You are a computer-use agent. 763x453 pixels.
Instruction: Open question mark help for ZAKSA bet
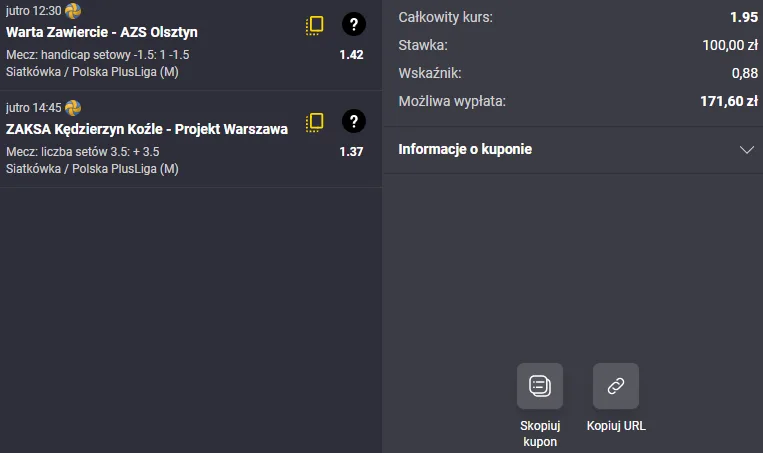click(353, 122)
